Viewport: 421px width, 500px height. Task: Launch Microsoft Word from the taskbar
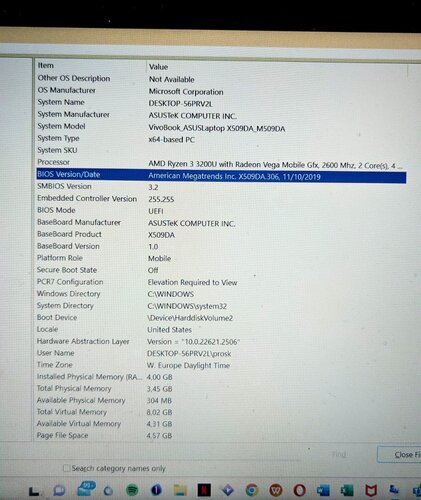[323, 490]
